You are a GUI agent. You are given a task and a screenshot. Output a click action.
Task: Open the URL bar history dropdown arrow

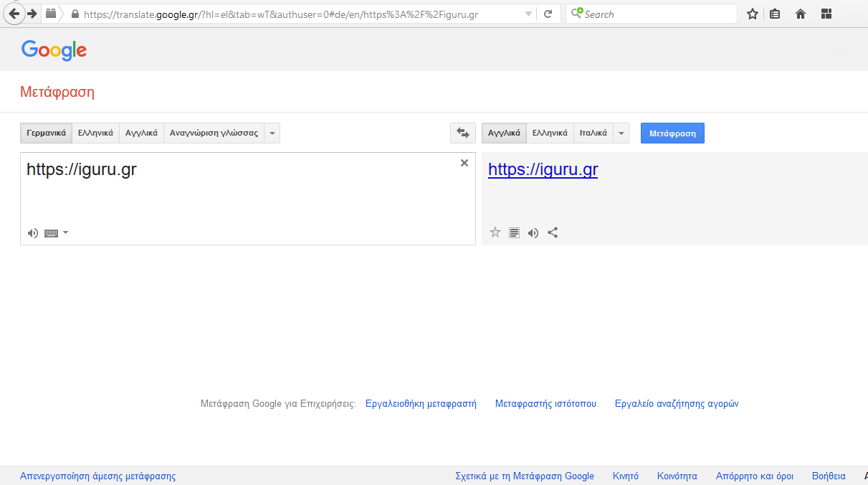coord(528,14)
